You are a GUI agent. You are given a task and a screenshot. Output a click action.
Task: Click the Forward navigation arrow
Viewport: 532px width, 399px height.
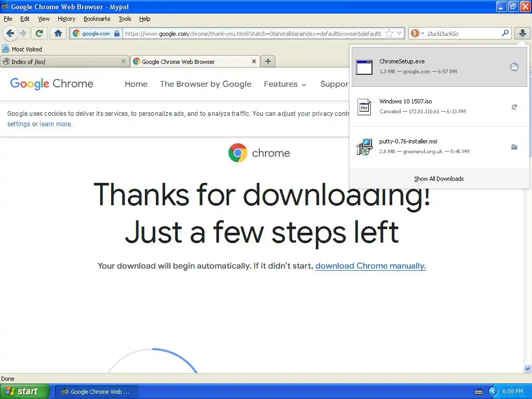tap(23, 33)
